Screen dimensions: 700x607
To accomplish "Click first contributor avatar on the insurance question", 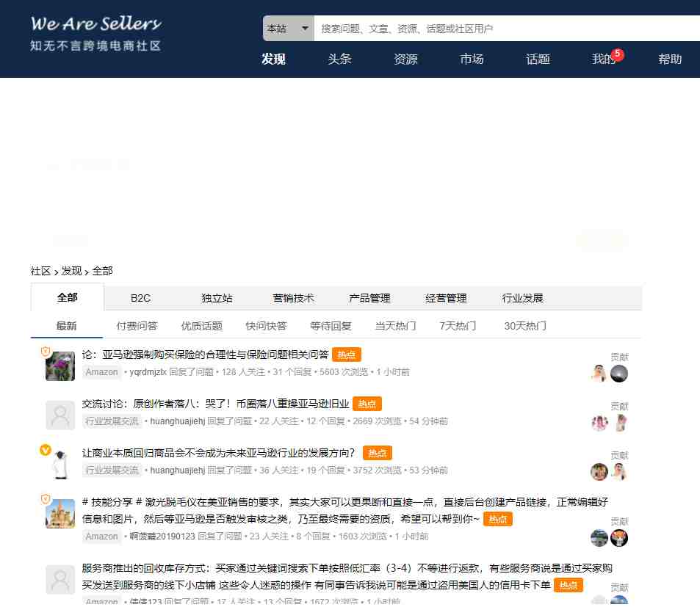I will (x=599, y=374).
